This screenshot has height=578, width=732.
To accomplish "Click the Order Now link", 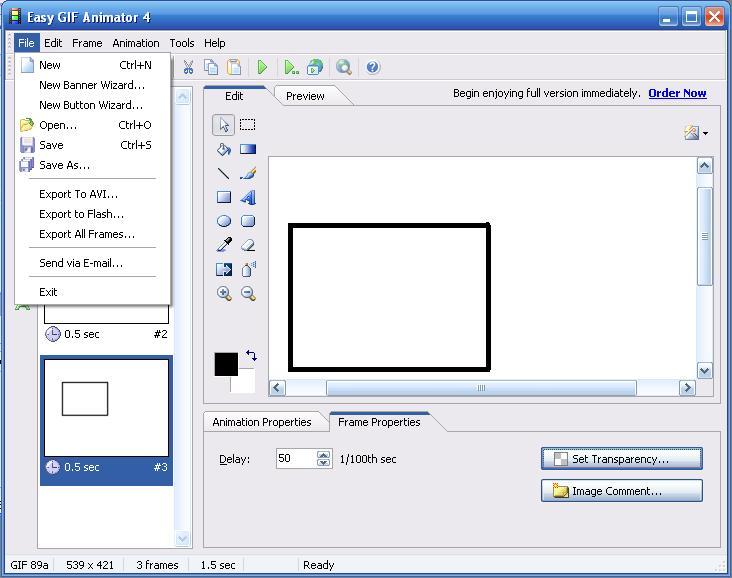I will [677, 93].
